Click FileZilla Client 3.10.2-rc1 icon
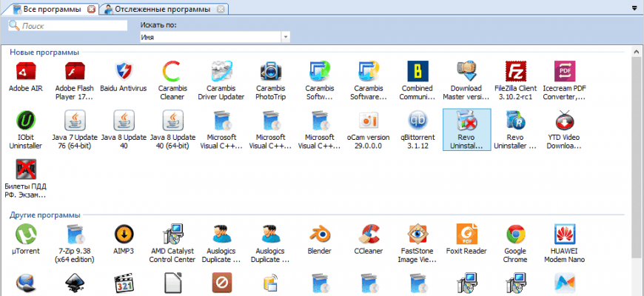The width and height of the screenshot is (644, 296). tap(516, 71)
